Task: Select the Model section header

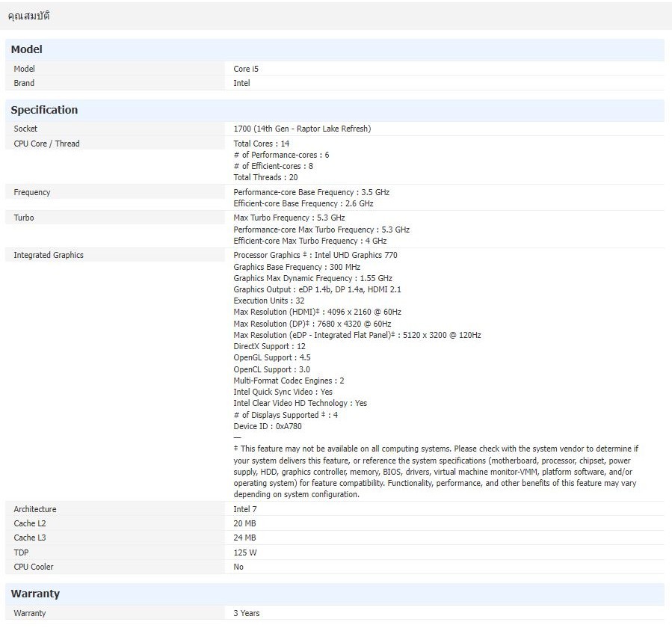Action: [x=27, y=49]
